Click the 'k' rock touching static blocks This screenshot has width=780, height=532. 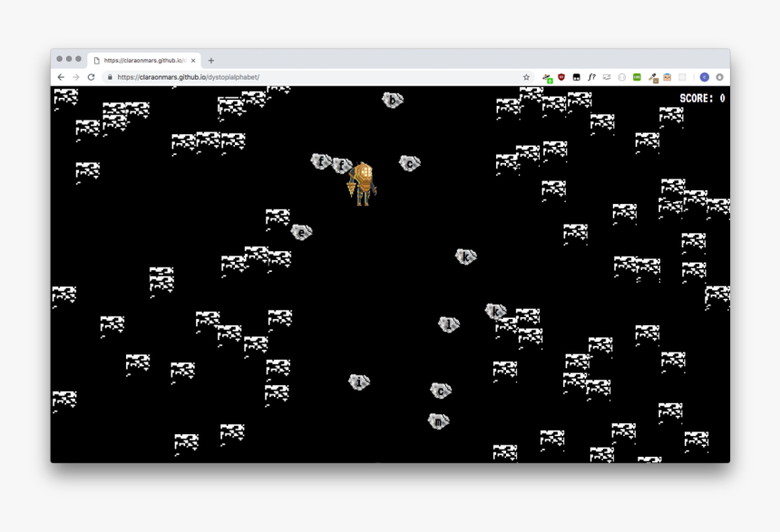tap(495, 311)
